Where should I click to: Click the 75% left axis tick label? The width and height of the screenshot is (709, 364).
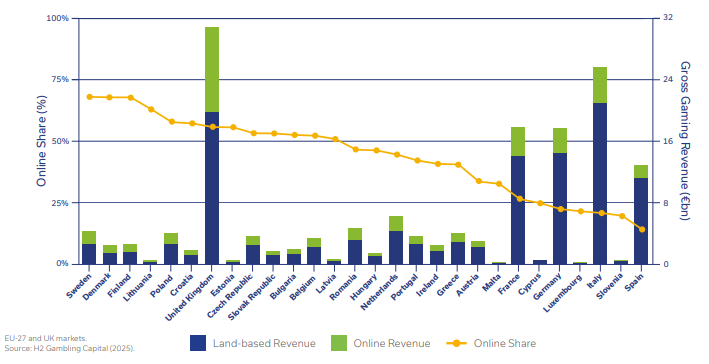pyautogui.click(x=59, y=80)
